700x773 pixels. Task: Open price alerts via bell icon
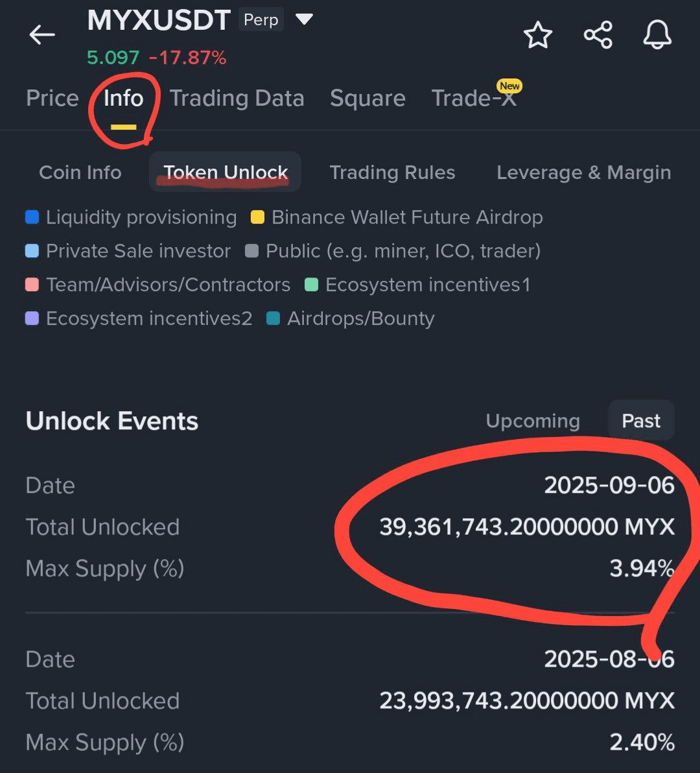(x=657, y=35)
